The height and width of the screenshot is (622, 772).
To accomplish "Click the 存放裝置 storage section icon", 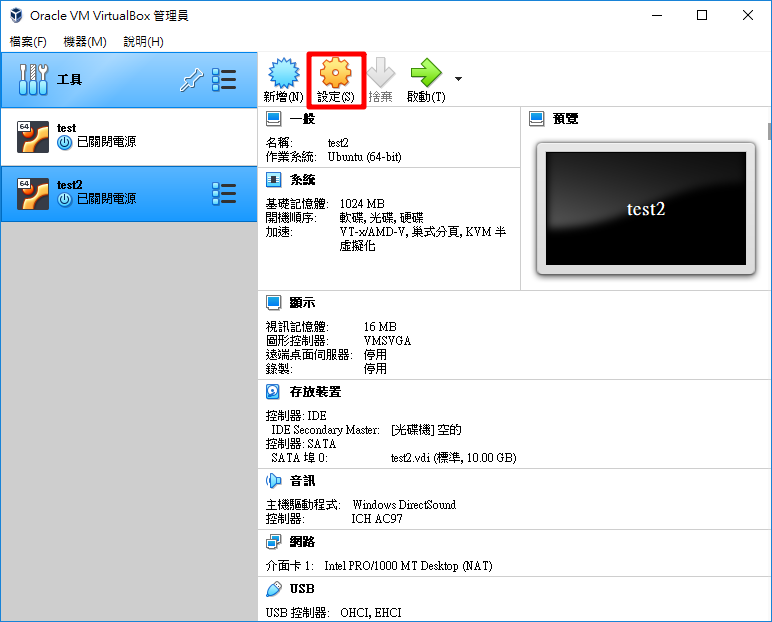I will pos(273,392).
